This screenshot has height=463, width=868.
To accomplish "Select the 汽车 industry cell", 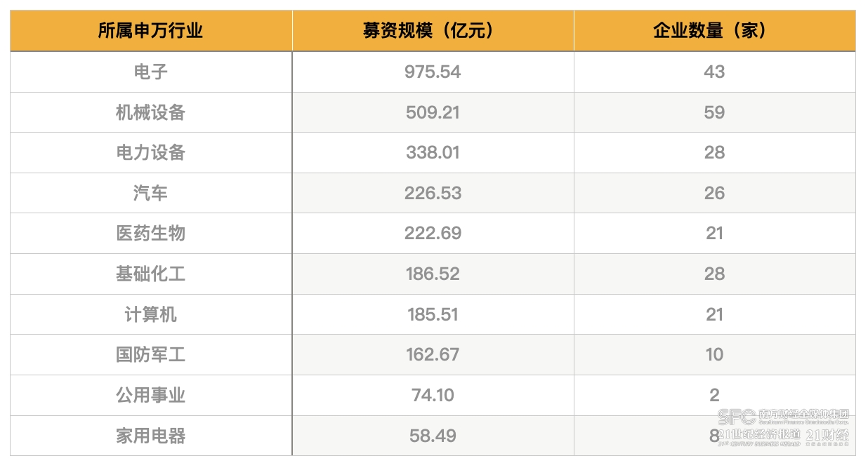I will click(151, 193).
